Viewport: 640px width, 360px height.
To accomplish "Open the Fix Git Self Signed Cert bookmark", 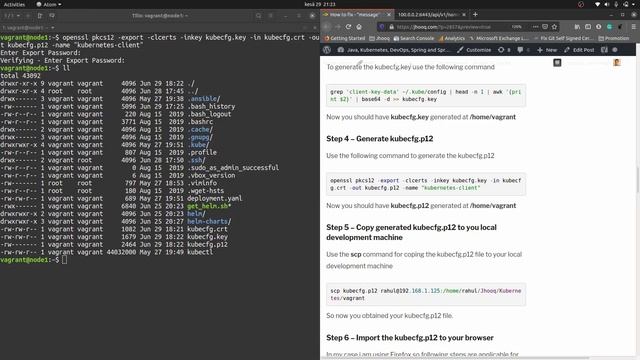I will tap(564, 38).
